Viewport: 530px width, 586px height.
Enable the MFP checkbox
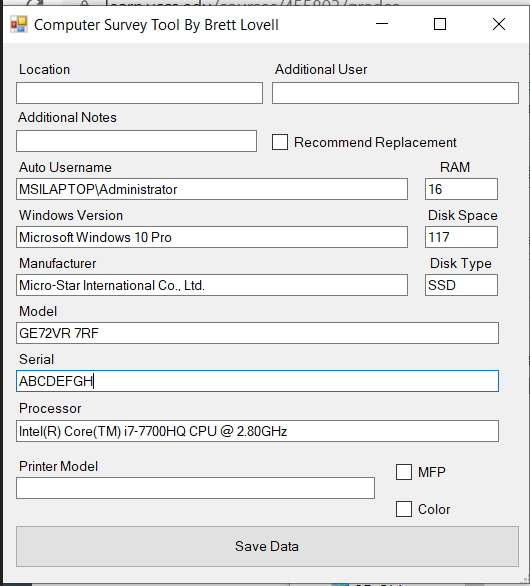click(x=404, y=472)
